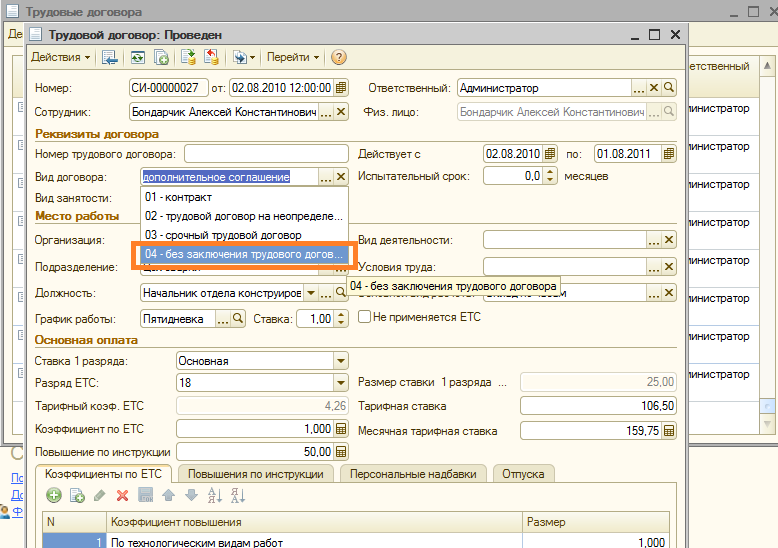
Task: Switch to Повышения по инструкции tab
Action: [x=255, y=474]
